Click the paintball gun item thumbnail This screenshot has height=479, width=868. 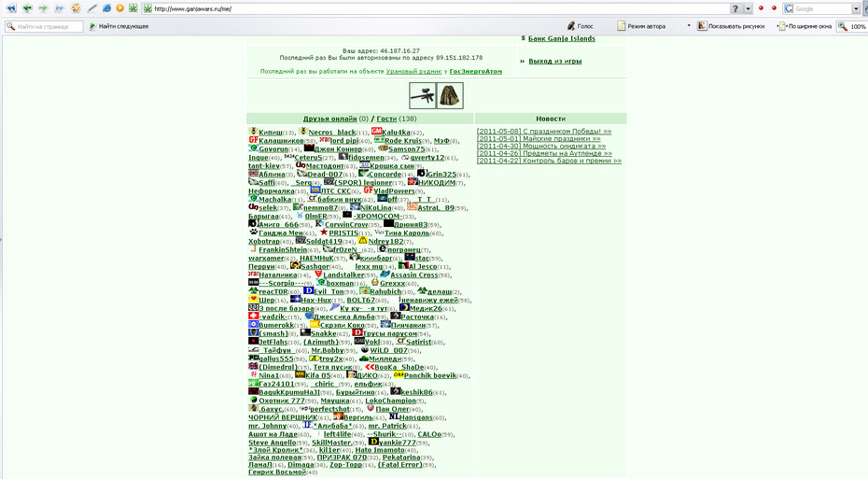point(423,95)
